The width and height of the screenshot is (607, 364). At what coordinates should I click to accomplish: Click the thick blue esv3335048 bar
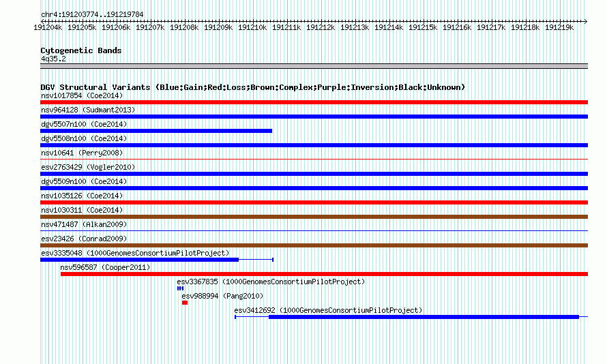139,260
